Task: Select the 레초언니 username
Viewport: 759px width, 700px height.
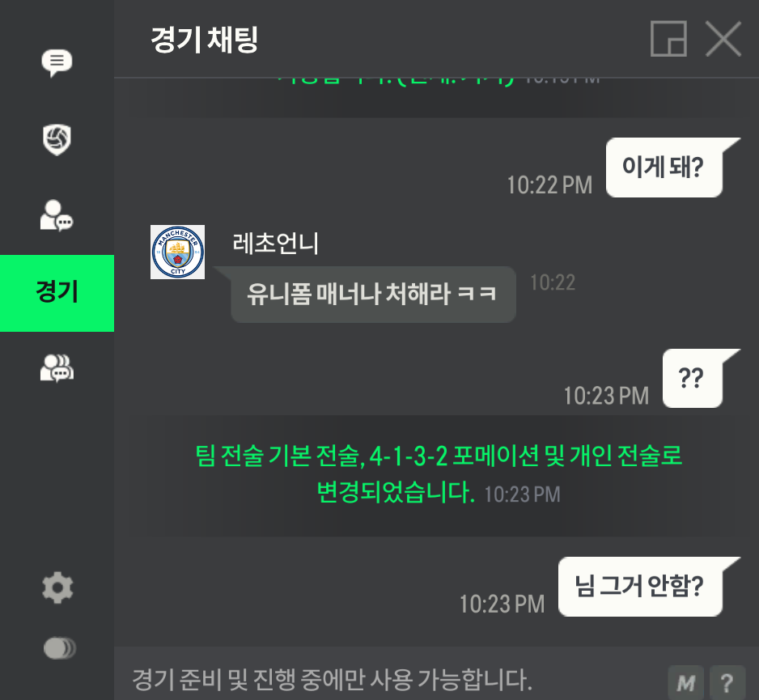Action: 275,243
